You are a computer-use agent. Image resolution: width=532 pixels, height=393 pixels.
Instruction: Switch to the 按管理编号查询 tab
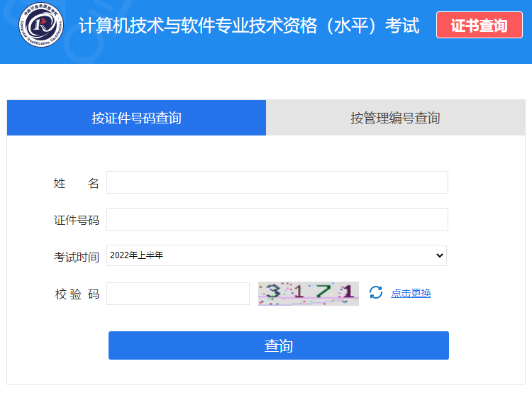(x=395, y=118)
